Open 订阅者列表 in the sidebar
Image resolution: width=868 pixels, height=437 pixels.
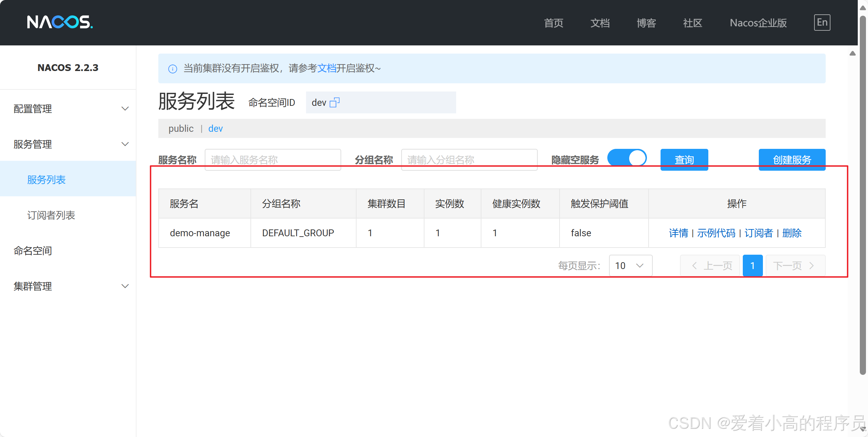(51, 215)
